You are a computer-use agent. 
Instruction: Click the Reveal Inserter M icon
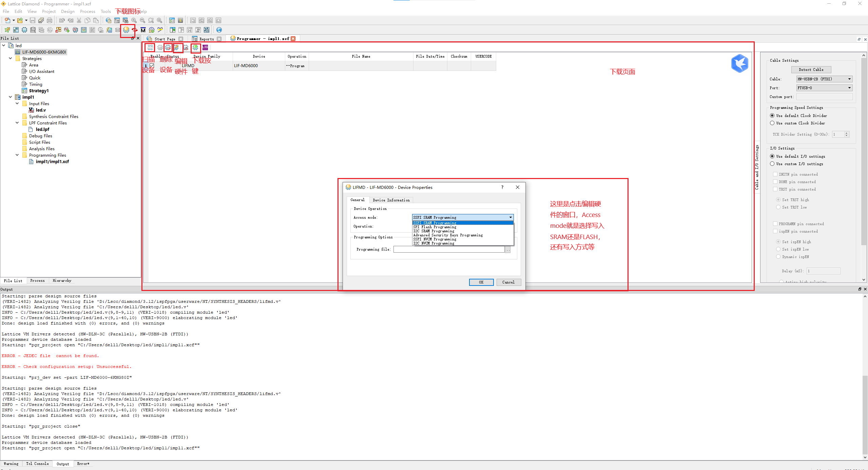[x=143, y=30]
